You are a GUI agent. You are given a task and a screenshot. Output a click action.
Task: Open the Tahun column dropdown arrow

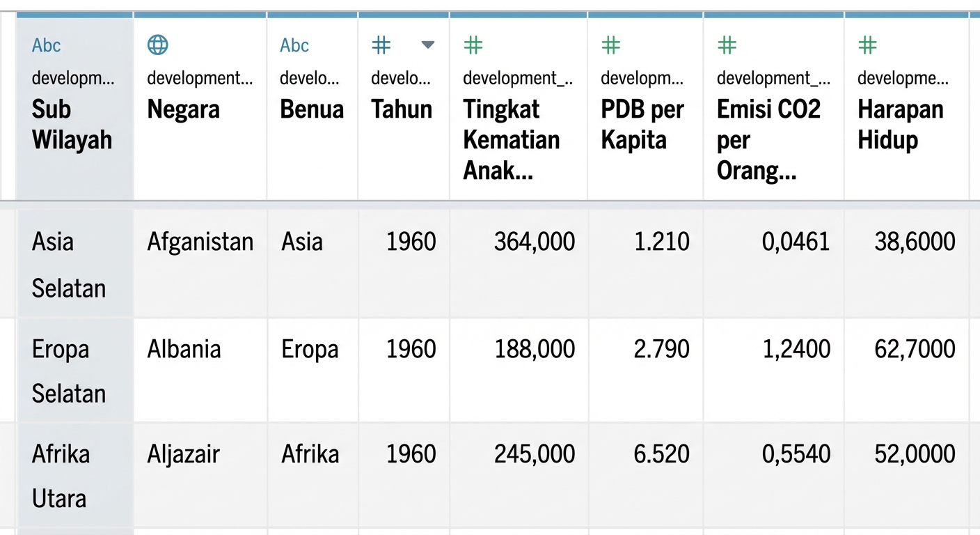tap(428, 46)
